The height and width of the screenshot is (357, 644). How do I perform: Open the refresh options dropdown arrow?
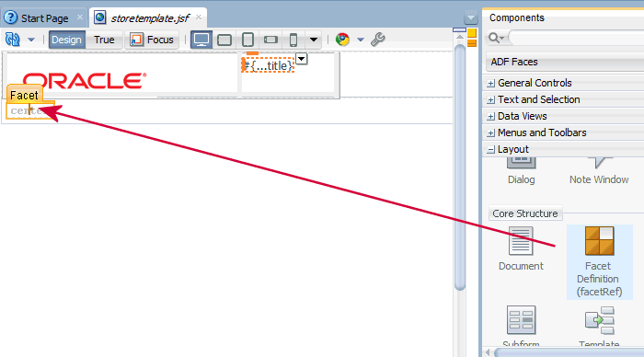[31, 40]
